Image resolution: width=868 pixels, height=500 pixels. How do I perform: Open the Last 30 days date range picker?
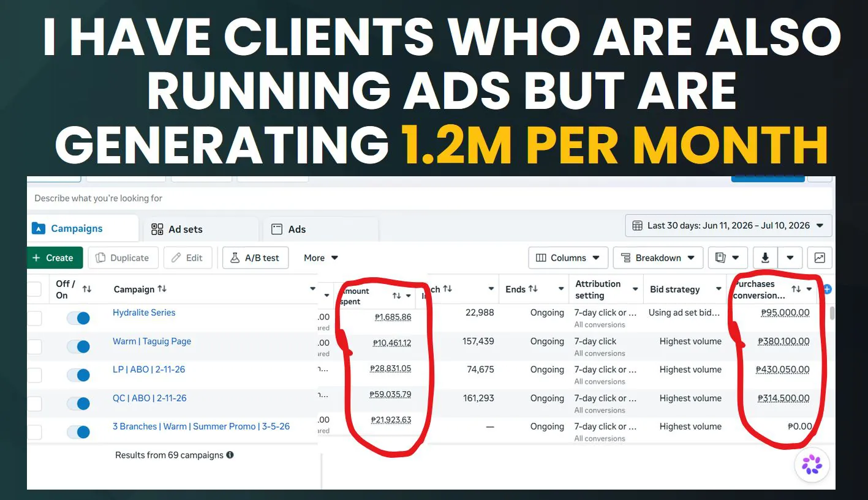[728, 226]
